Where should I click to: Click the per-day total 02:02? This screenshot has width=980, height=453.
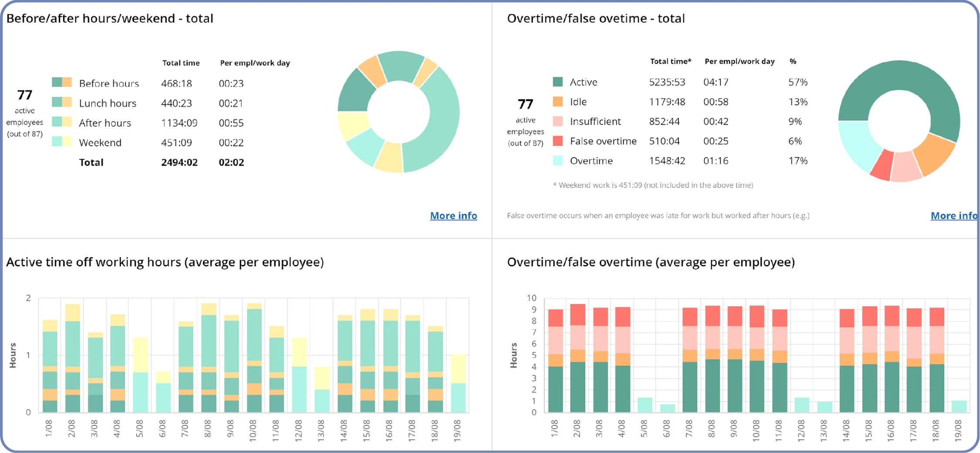click(x=231, y=162)
